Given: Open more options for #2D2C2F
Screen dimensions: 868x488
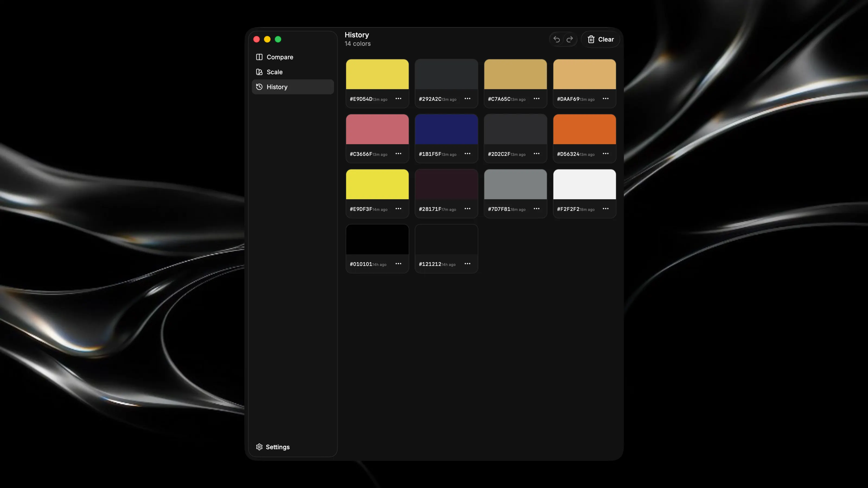Looking at the screenshot, I should pos(537,153).
